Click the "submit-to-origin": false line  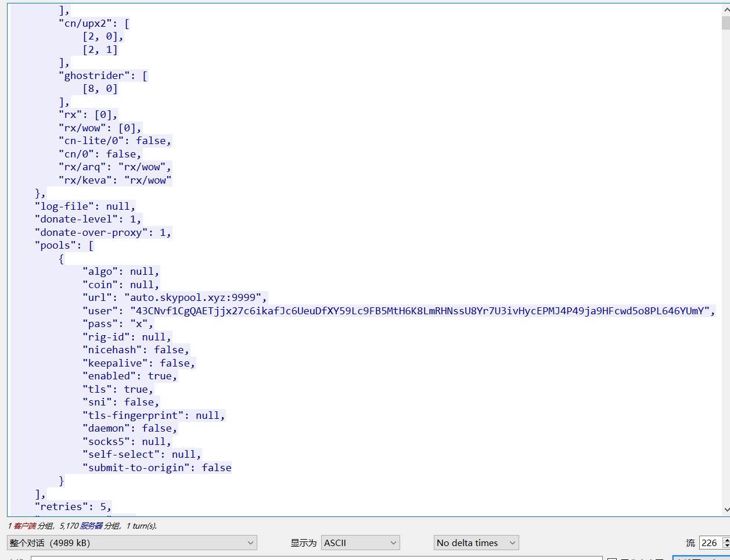(157, 468)
